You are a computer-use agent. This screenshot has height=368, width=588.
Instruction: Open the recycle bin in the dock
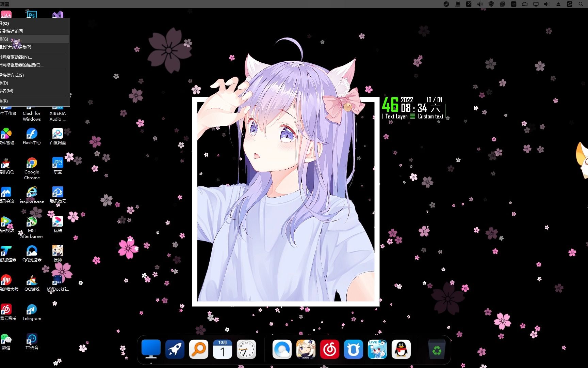(x=437, y=349)
